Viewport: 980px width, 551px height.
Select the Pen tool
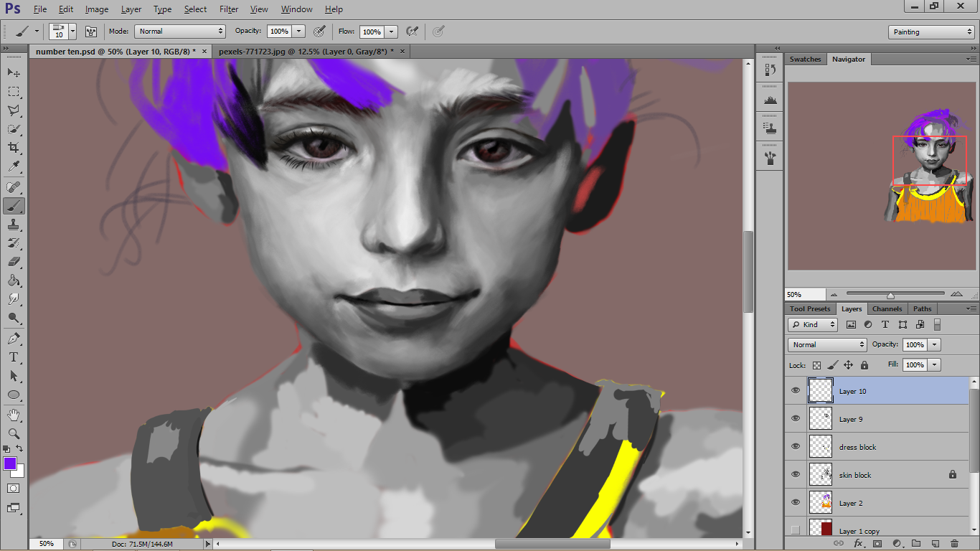(14, 339)
